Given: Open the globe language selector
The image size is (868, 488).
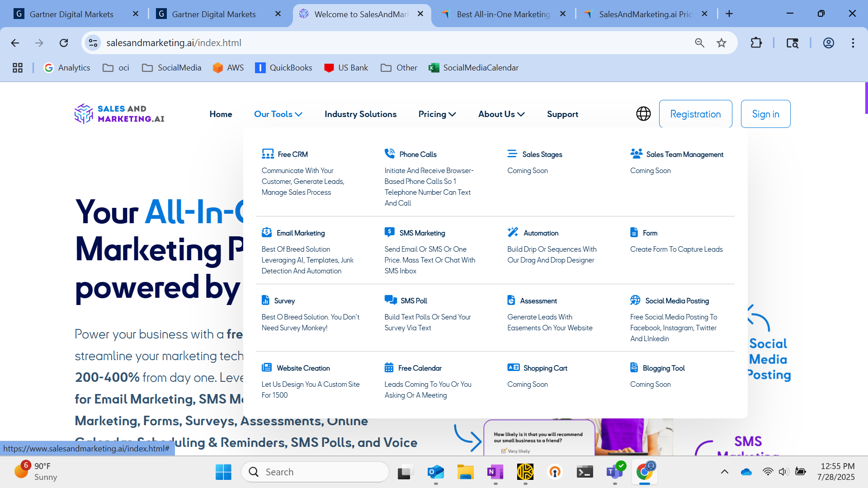Looking at the screenshot, I should [x=643, y=113].
